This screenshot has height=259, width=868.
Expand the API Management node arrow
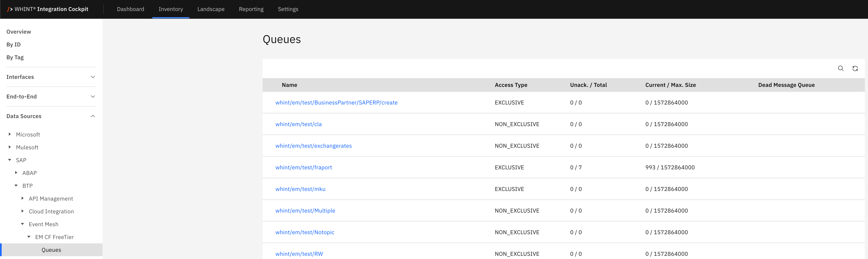click(23, 198)
